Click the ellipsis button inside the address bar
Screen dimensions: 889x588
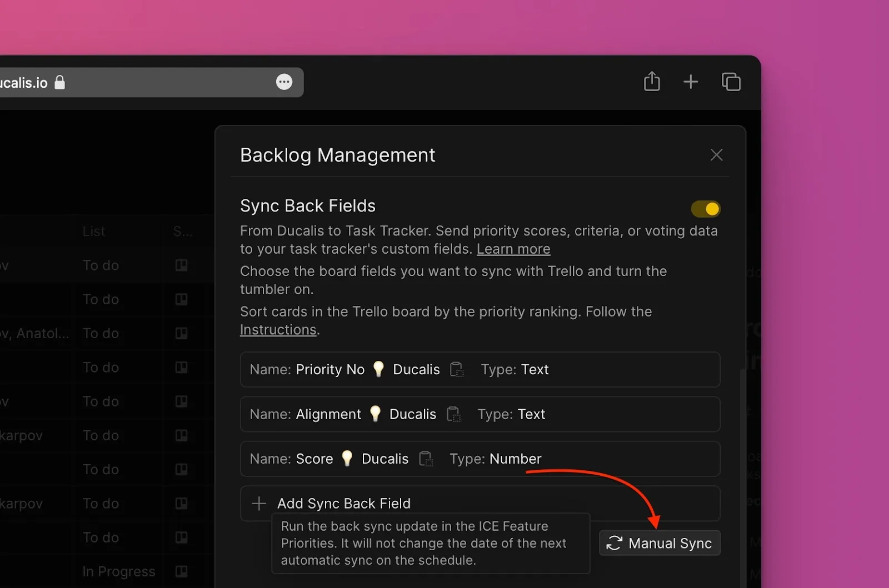(x=284, y=82)
